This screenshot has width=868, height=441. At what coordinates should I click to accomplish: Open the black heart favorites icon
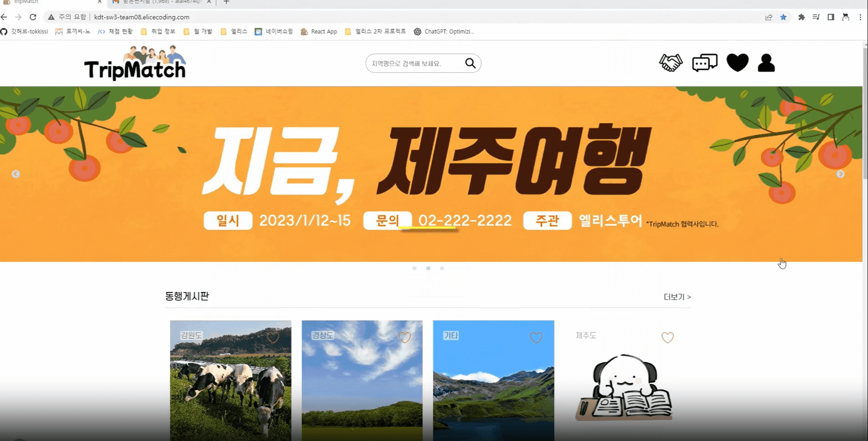pos(737,63)
